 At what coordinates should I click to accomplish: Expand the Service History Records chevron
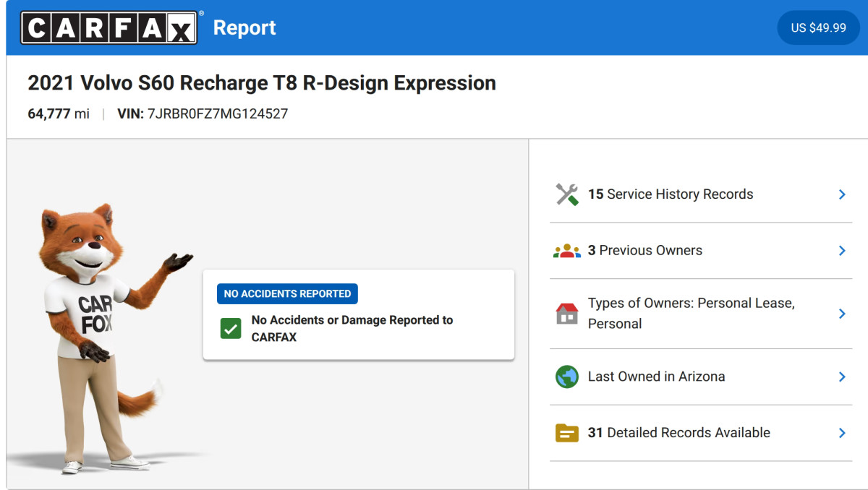coord(842,194)
